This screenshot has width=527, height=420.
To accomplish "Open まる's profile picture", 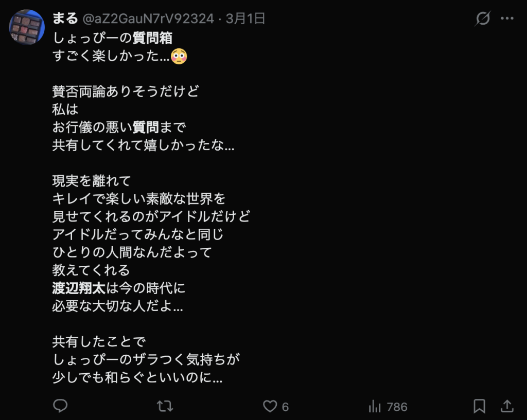I will [x=26, y=26].
